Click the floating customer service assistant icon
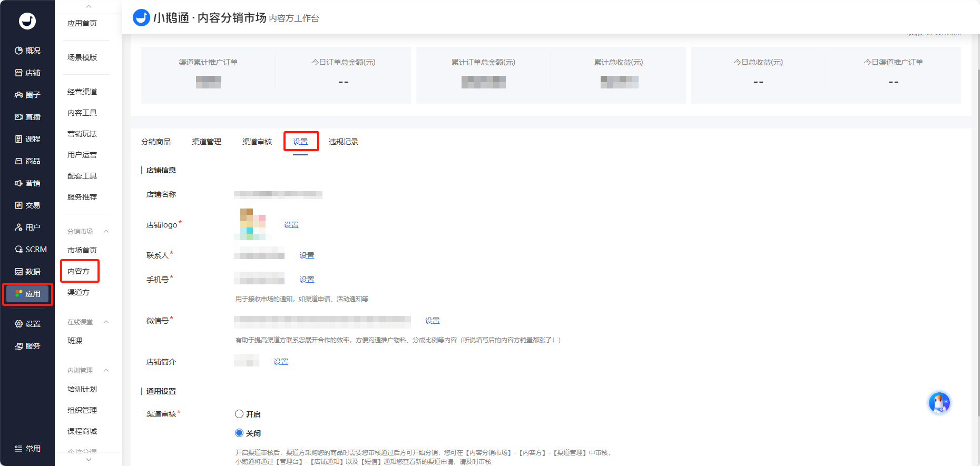This screenshot has width=980, height=466. click(x=939, y=403)
